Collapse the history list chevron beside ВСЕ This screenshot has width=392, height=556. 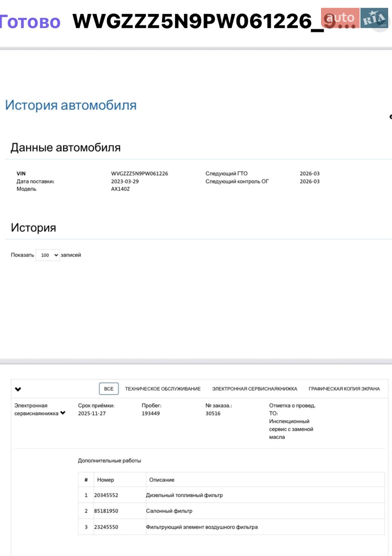[18, 389]
